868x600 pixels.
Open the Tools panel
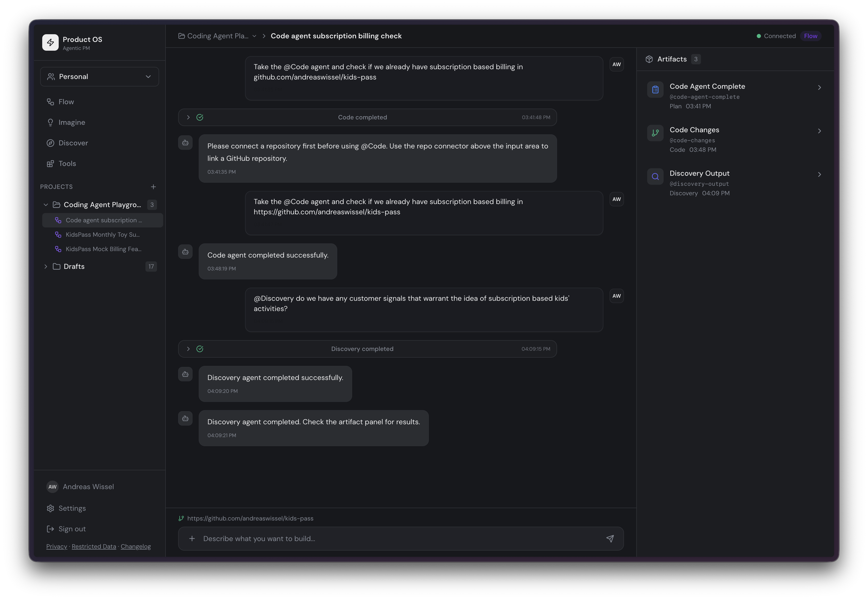[67, 164]
